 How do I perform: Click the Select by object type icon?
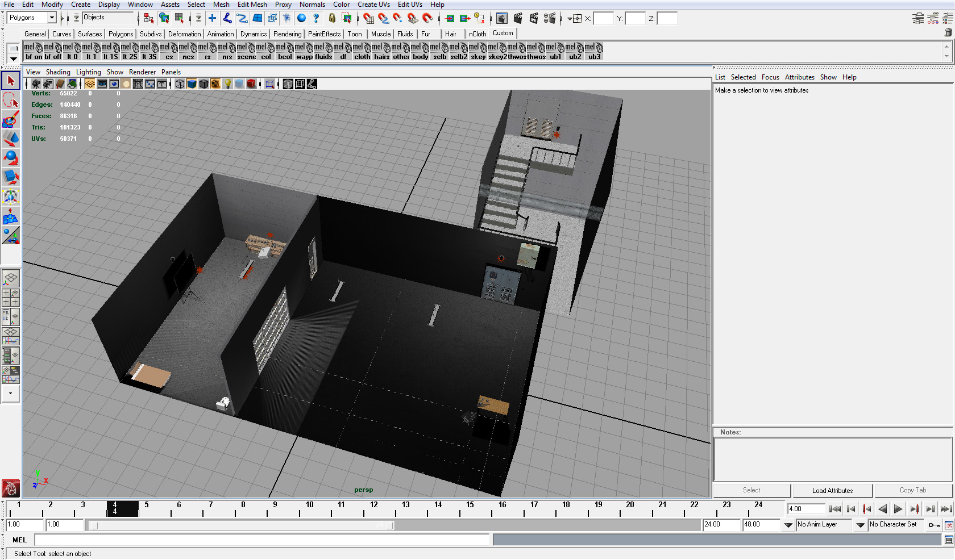(164, 18)
